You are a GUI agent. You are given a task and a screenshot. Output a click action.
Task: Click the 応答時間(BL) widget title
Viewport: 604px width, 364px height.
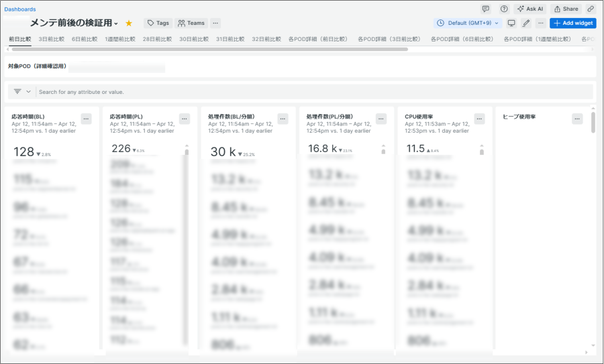(x=28, y=117)
